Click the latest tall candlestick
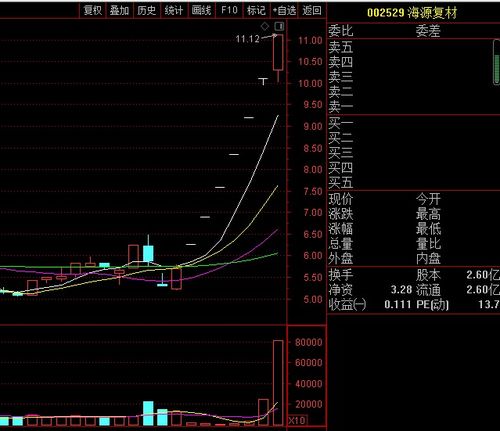The width and height of the screenshot is (500, 431). [278, 53]
